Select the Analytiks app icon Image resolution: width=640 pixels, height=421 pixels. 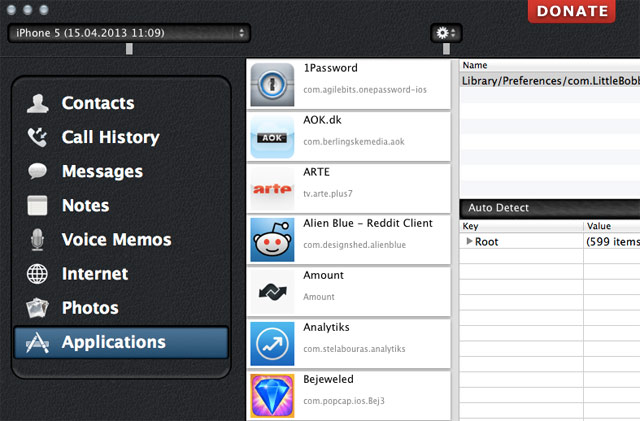[272, 344]
